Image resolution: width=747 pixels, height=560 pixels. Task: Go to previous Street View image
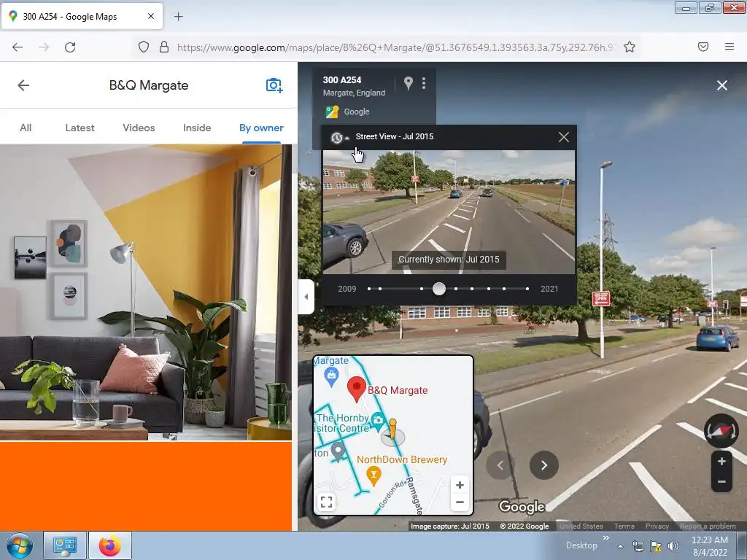point(500,465)
